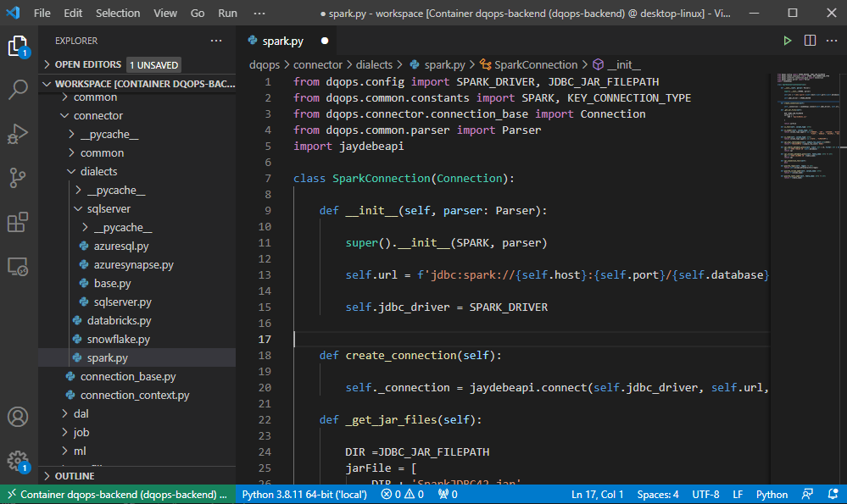The image size is (847, 504).
Task: Open Run and Debug view
Action: pyautogui.click(x=19, y=134)
